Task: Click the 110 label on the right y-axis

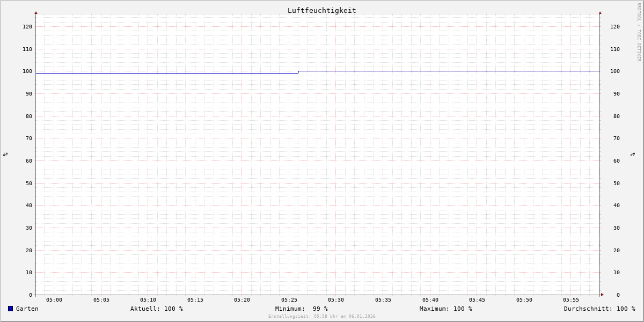Action: 615,49
